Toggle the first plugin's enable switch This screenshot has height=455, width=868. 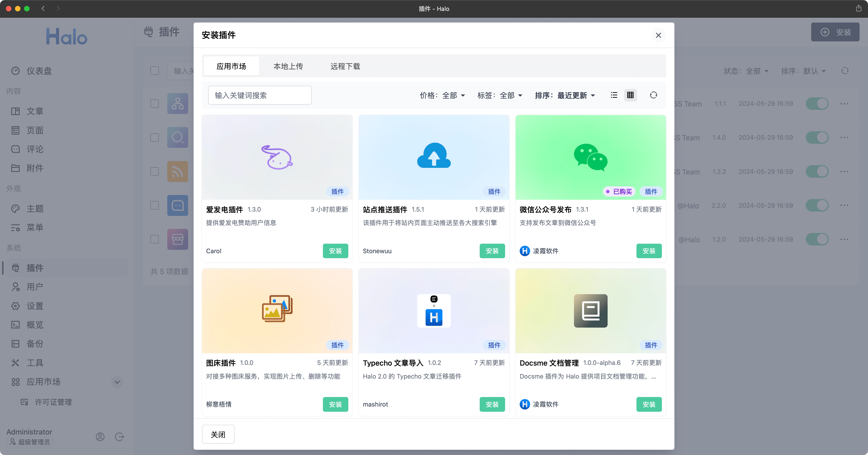pos(817,104)
